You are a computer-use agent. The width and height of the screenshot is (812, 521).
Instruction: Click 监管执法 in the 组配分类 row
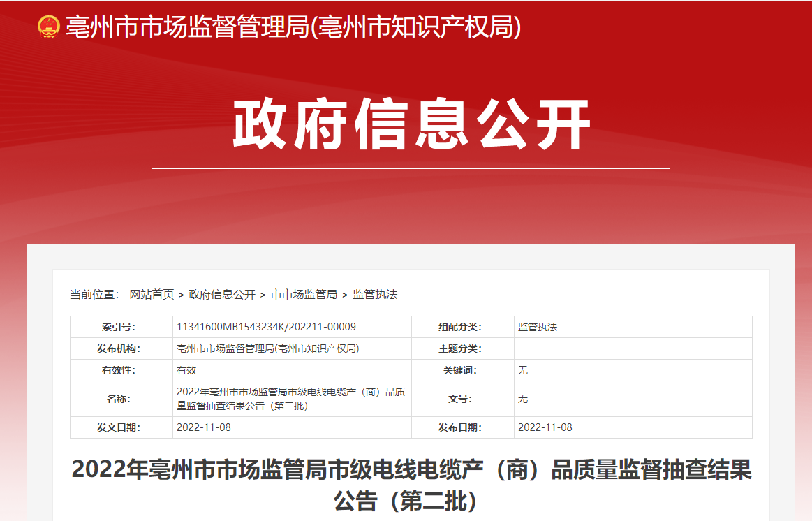pyautogui.click(x=538, y=327)
